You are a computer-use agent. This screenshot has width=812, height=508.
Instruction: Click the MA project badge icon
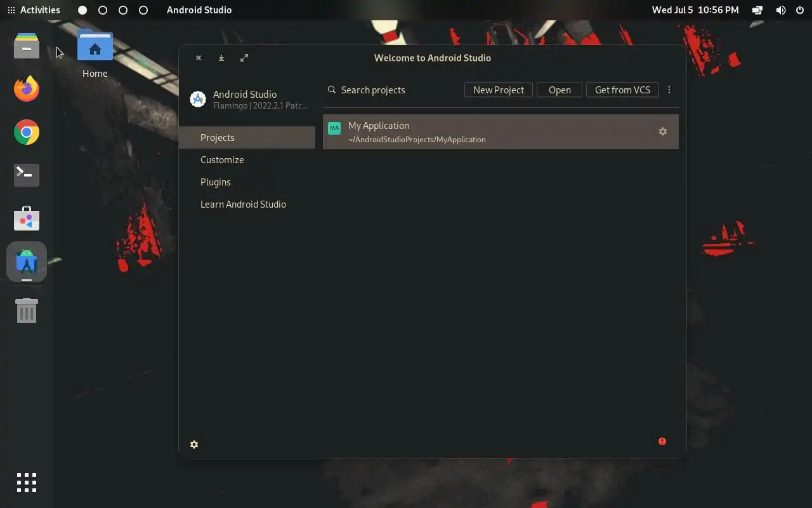[x=334, y=128]
